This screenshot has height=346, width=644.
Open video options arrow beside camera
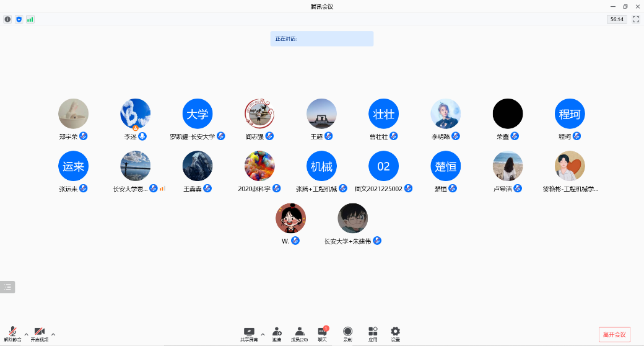click(53, 334)
